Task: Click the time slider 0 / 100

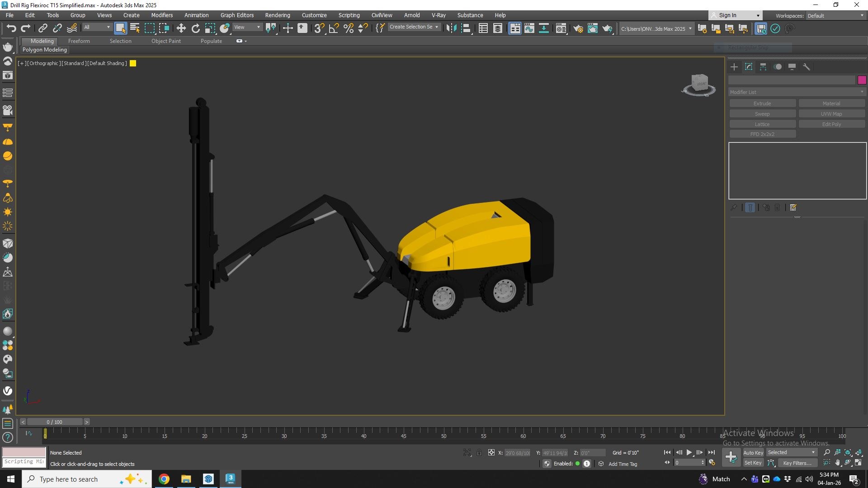Action: tap(55, 422)
